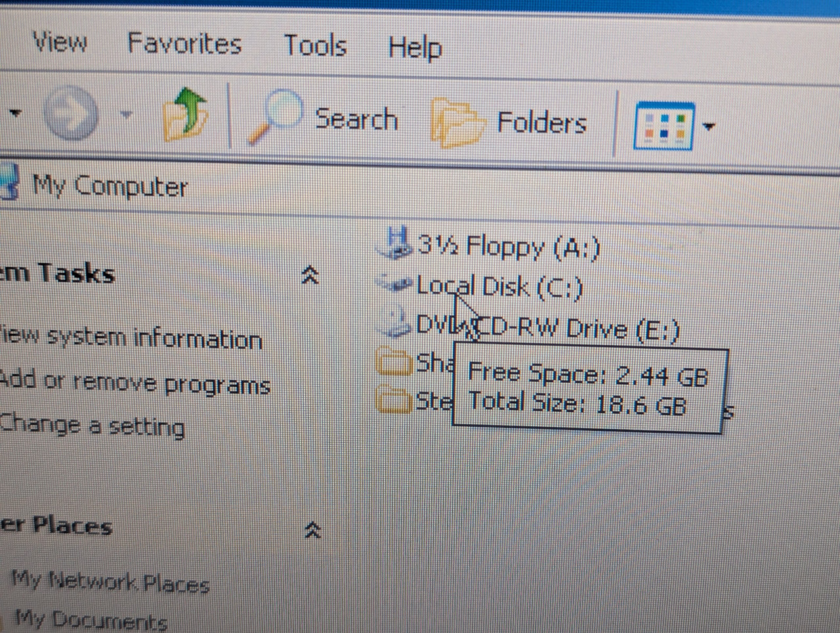840x633 pixels.
Task: Collapse the System Tasks panel chevron
Action: (x=310, y=275)
